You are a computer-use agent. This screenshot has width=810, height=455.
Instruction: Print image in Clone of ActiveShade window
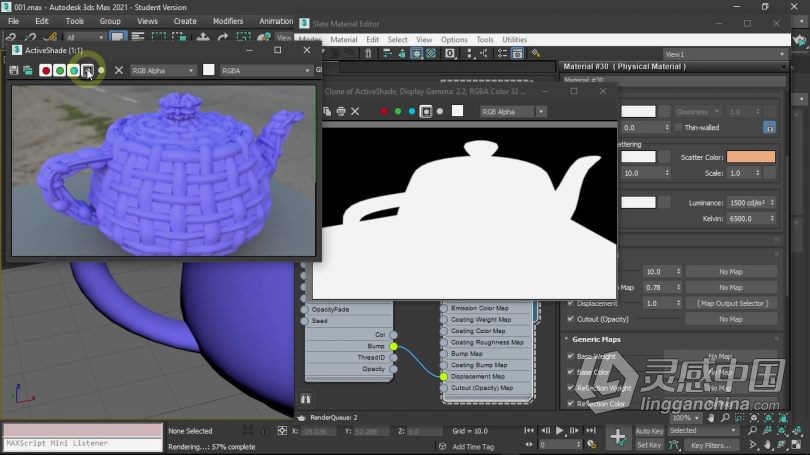(341, 112)
